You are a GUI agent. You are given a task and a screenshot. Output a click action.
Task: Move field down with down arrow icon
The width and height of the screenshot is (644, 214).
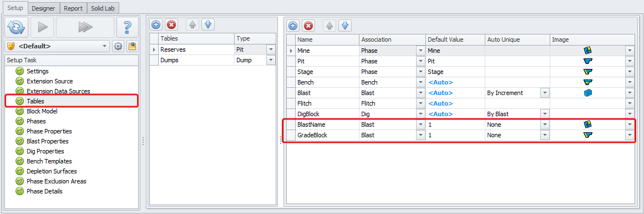(x=344, y=26)
